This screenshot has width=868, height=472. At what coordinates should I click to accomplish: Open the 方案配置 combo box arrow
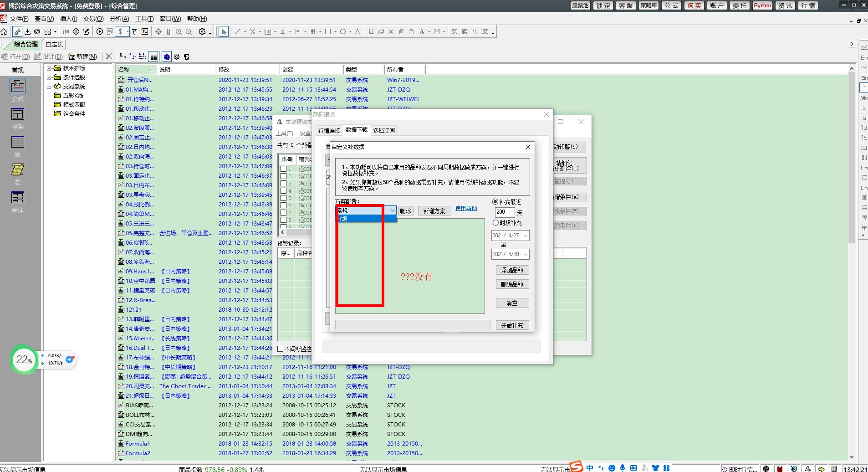coord(392,210)
